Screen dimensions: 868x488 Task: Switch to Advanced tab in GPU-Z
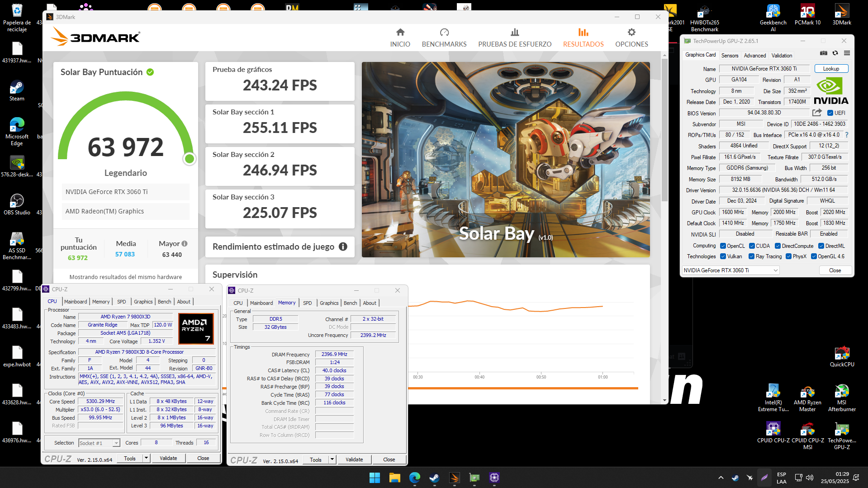(x=755, y=56)
